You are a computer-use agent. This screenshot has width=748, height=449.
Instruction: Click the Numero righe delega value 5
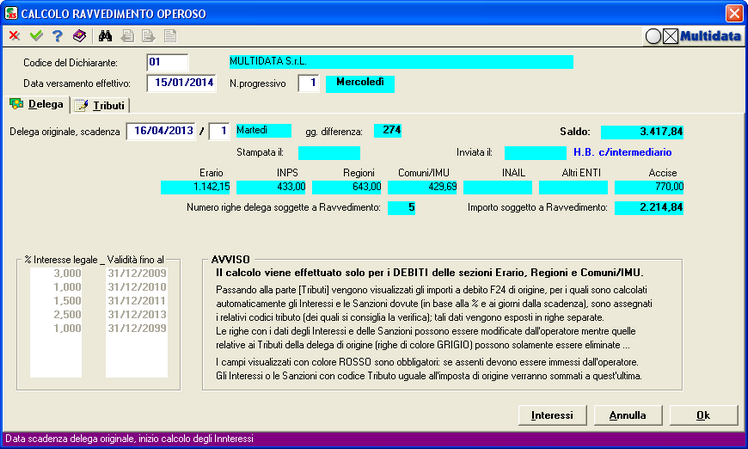coord(401,208)
